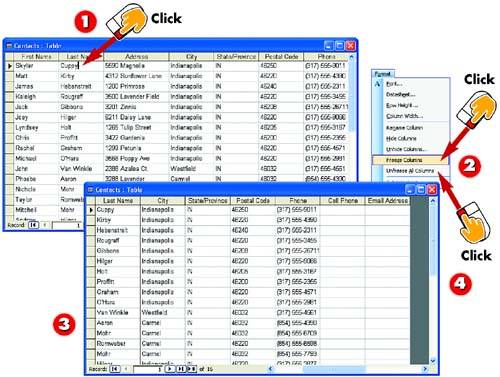
Task: Click 'Westfield' city cell in front table
Action: (x=163, y=313)
